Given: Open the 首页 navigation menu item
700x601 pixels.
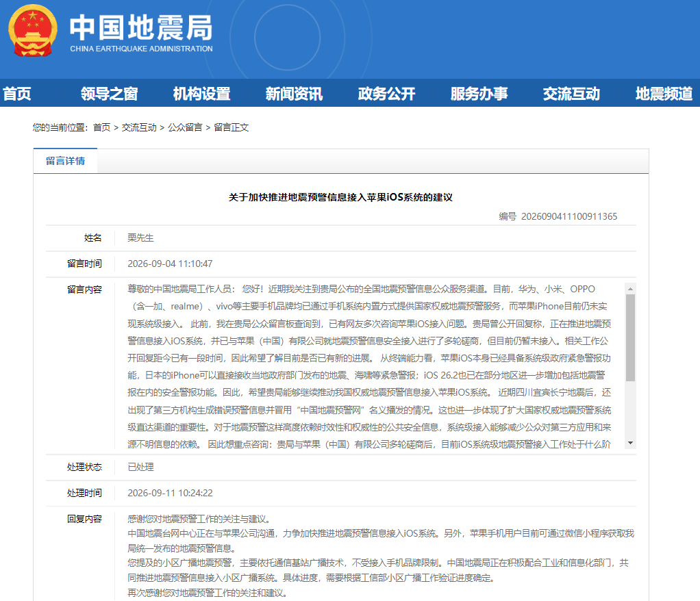Looking at the screenshot, I should click(x=17, y=94).
